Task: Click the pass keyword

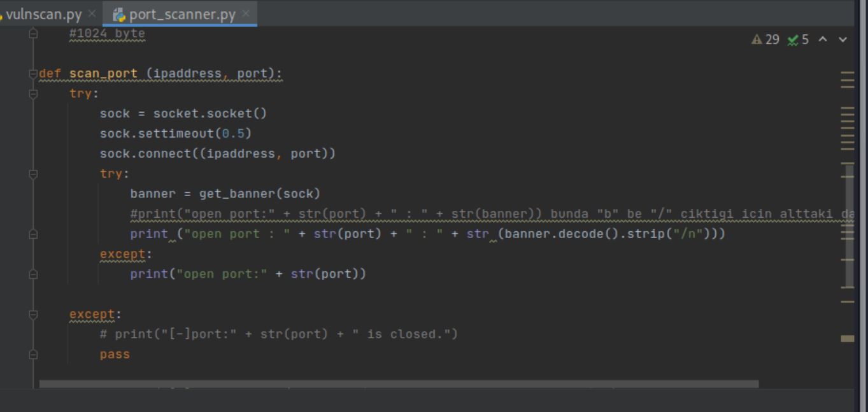Action: click(115, 355)
